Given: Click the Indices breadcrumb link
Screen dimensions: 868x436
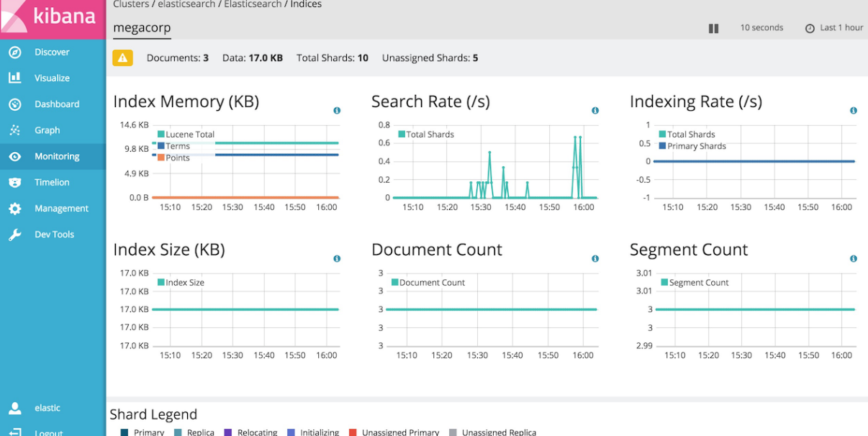Looking at the screenshot, I should (x=306, y=5).
